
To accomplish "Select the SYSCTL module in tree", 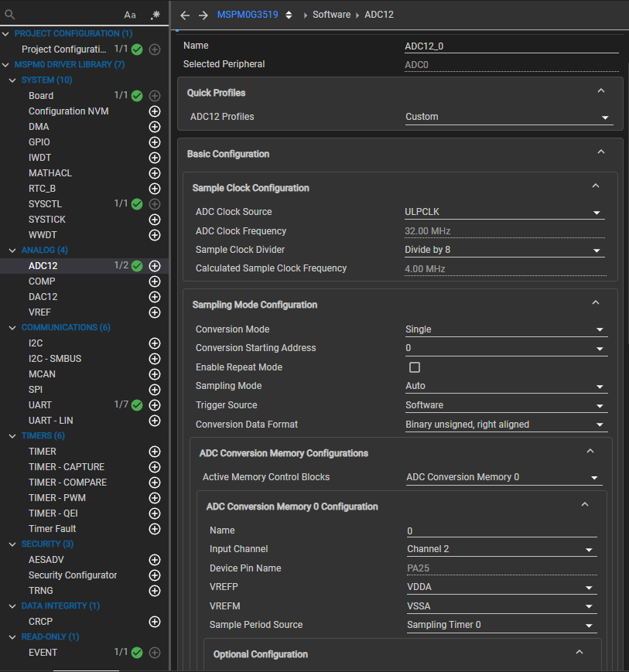I will pos(45,204).
